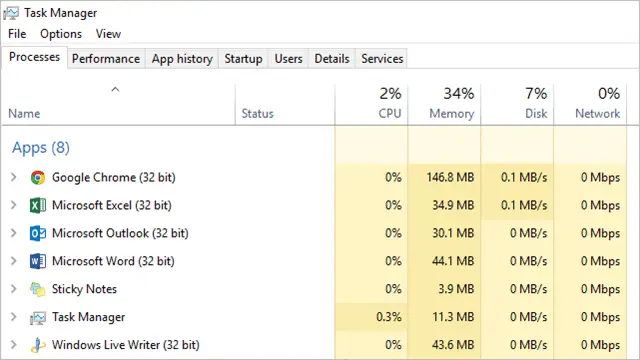Expand the Google Chrome process group

[13, 177]
